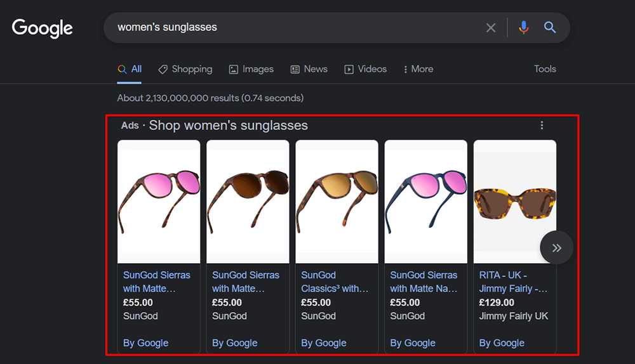The width and height of the screenshot is (635, 364).
Task: Start voice search with the microphone icon
Action: click(524, 27)
